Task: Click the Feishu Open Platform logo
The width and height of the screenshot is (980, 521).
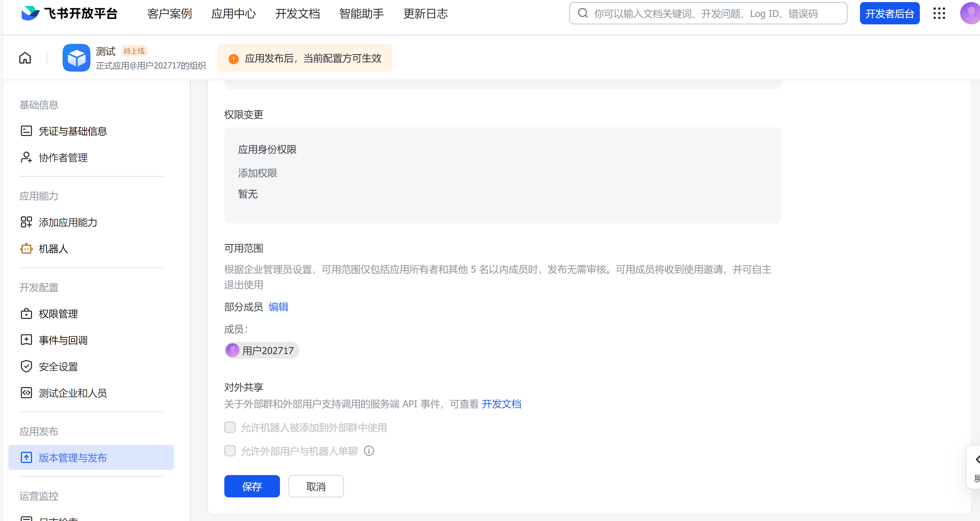Action: click(x=69, y=13)
